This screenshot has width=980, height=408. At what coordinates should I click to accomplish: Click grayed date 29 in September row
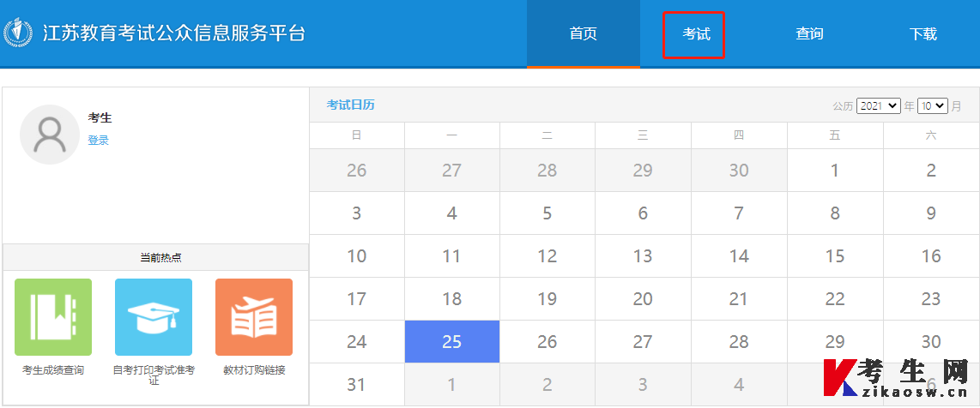(x=643, y=170)
